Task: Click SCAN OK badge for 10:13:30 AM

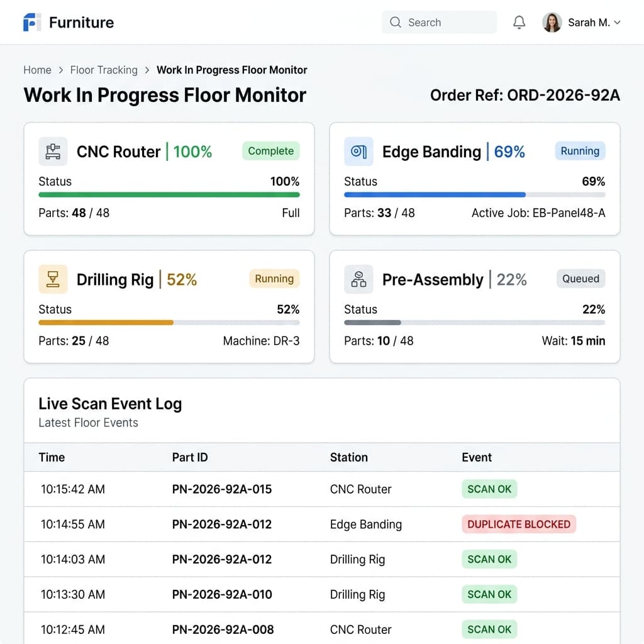Action: tap(489, 594)
